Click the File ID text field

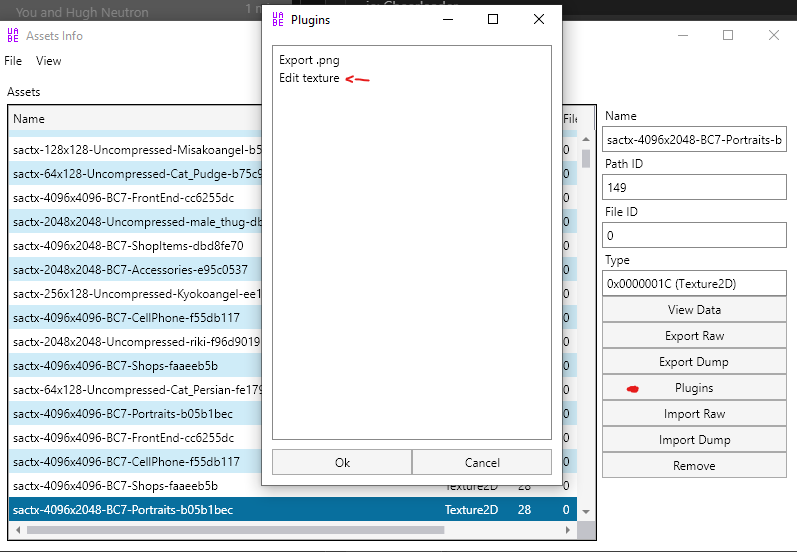click(694, 236)
